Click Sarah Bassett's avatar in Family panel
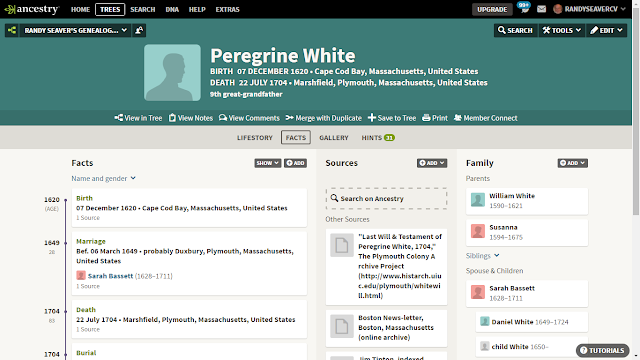 click(478, 292)
